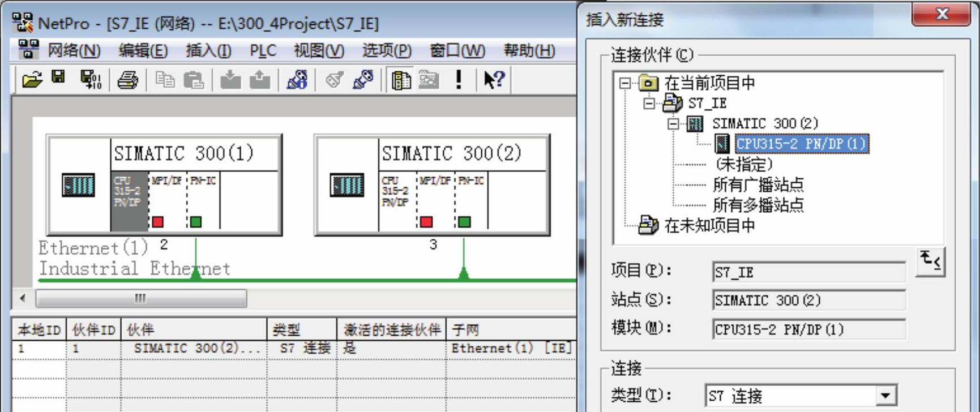Select 在未知项目中 in the partner tree
The height and width of the screenshot is (412, 980).
[x=709, y=225]
